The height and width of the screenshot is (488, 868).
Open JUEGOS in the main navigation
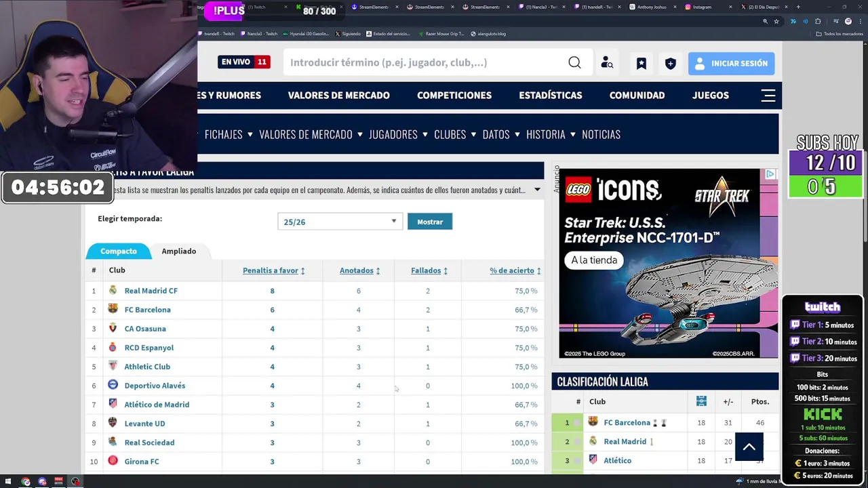click(711, 96)
